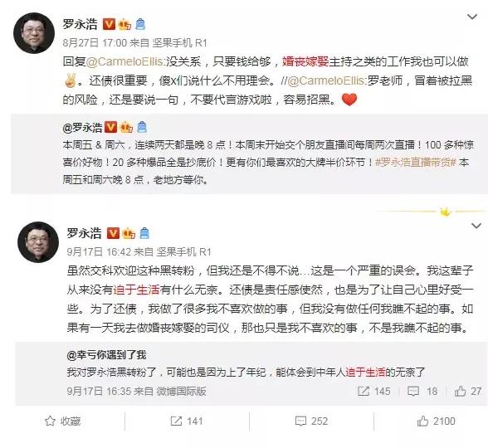Open the first post's chevron dropdown menu
488x448 pixels.
pos(472,17)
